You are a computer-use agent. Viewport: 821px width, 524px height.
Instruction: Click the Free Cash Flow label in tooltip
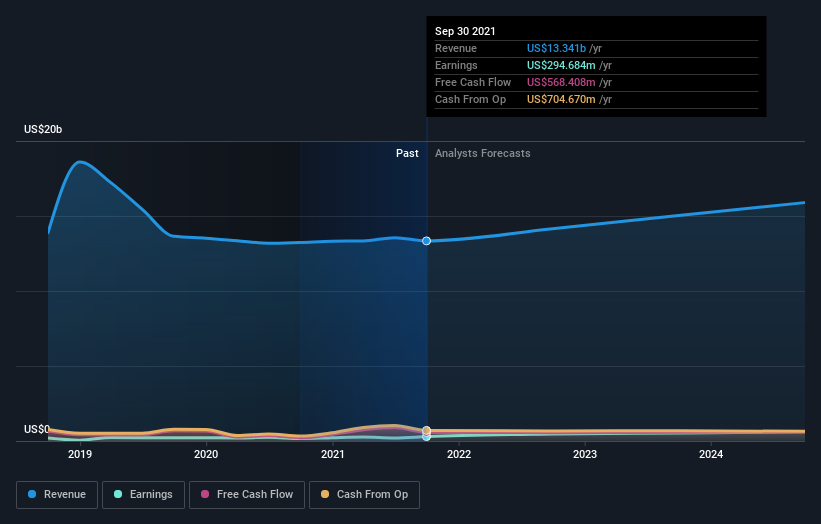click(x=473, y=82)
